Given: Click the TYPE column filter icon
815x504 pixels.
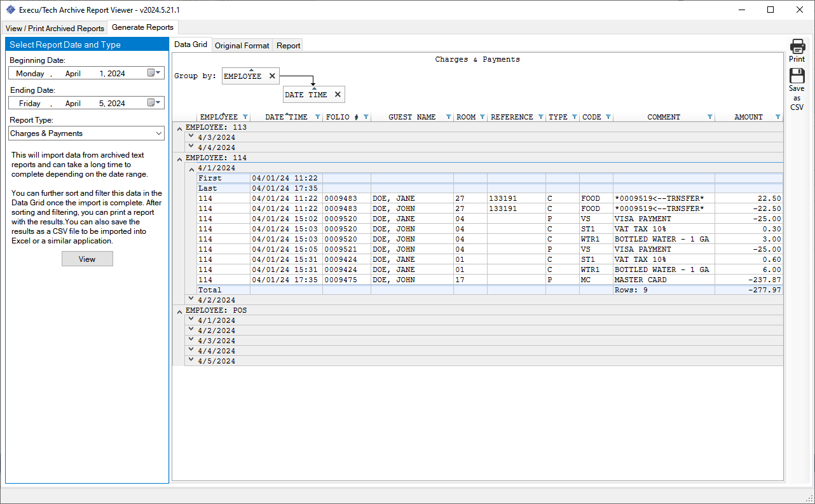Looking at the screenshot, I should 575,117.
